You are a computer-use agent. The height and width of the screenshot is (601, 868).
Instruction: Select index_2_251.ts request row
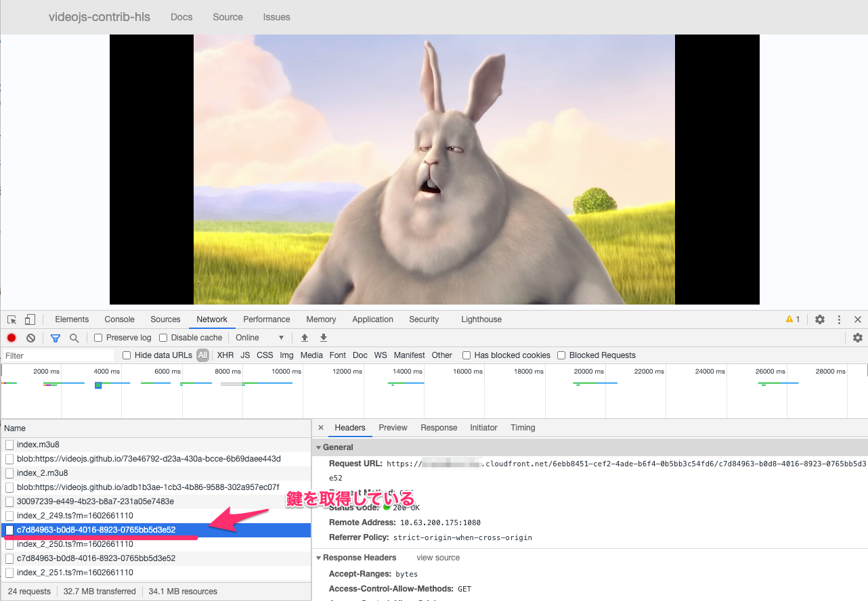tap(156, 573)
